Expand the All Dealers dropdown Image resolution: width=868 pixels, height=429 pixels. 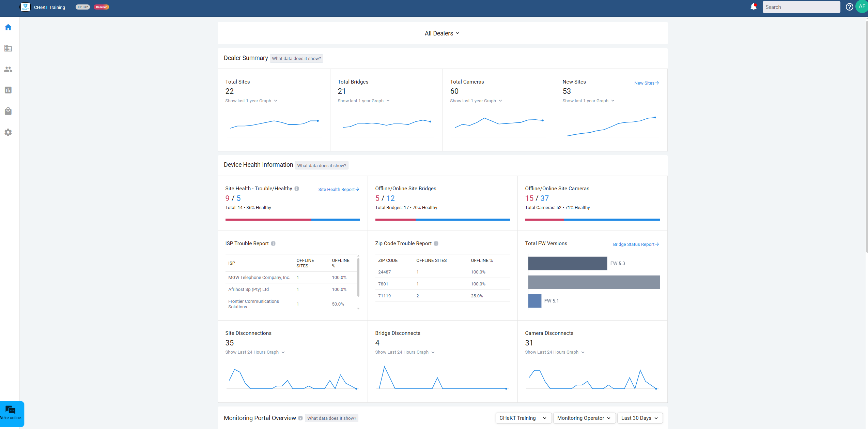(442, 33)
